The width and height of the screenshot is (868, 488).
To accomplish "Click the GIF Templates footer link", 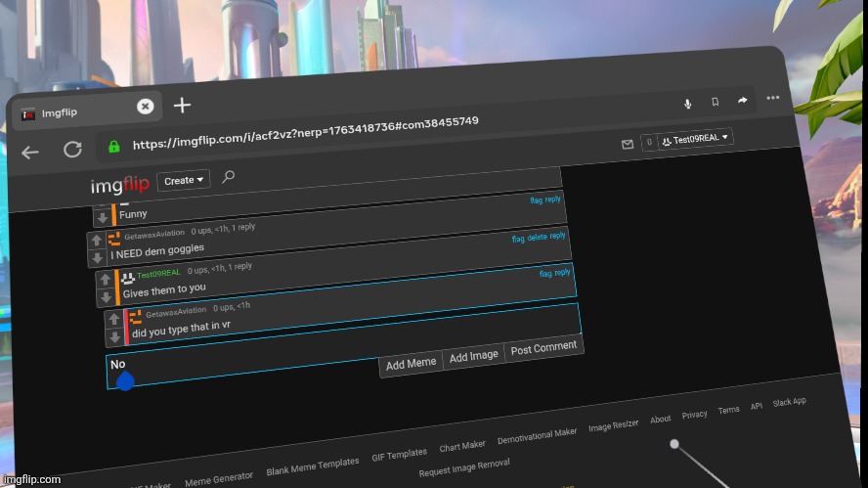I will (399, 454).
